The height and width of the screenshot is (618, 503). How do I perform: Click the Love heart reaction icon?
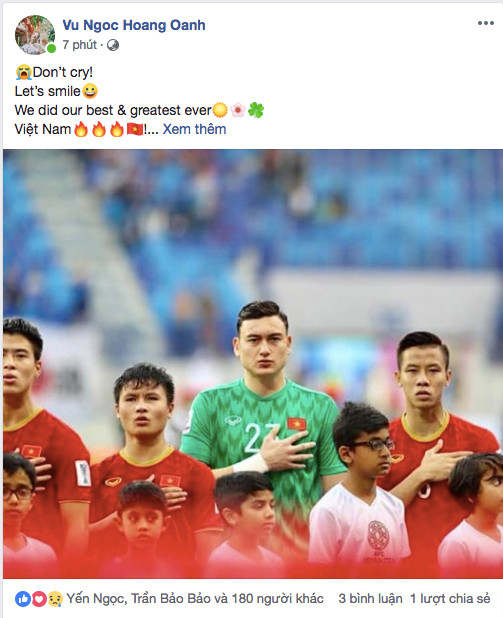click(x=39, y=599)
